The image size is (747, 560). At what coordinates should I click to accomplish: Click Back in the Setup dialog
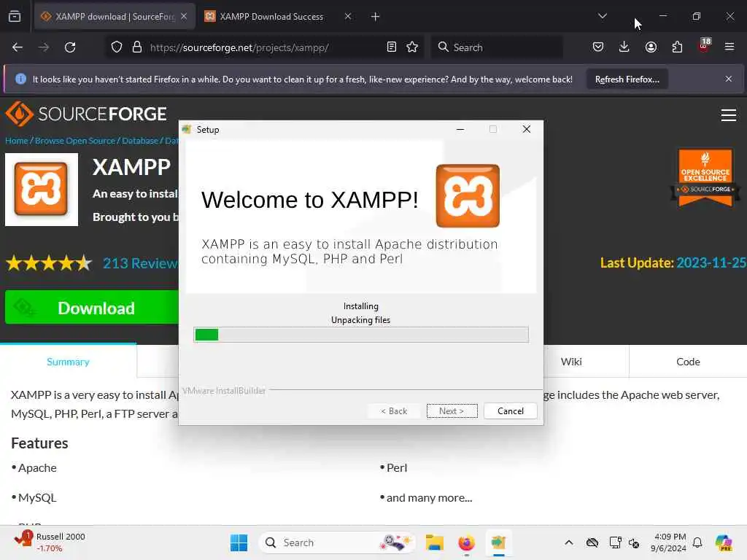[x=393, y=411]
